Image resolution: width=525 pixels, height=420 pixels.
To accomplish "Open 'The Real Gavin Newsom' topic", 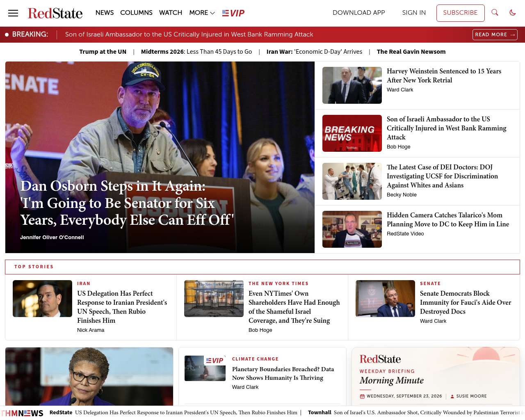I will point(411,52).
